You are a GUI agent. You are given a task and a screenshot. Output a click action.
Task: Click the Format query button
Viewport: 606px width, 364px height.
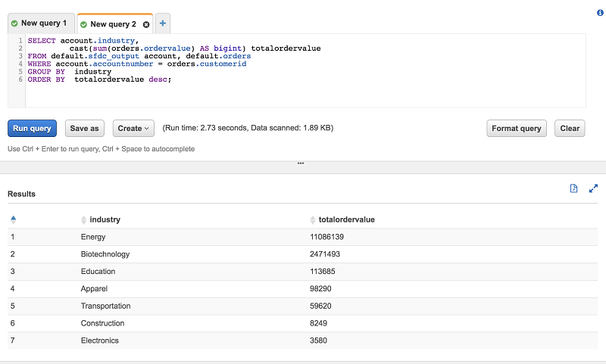pos(517,128)
